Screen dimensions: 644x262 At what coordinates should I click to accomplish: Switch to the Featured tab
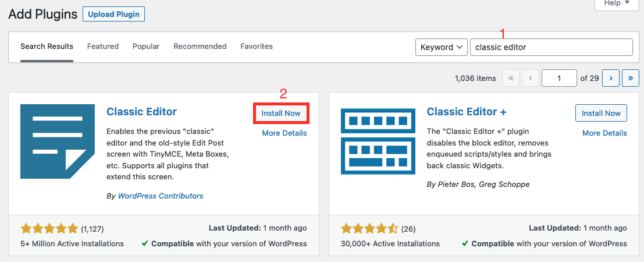tap(102, 47)
